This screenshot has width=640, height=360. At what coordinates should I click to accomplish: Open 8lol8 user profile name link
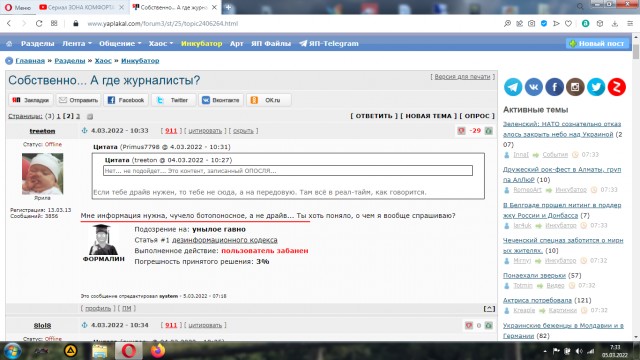click(42, 326)
